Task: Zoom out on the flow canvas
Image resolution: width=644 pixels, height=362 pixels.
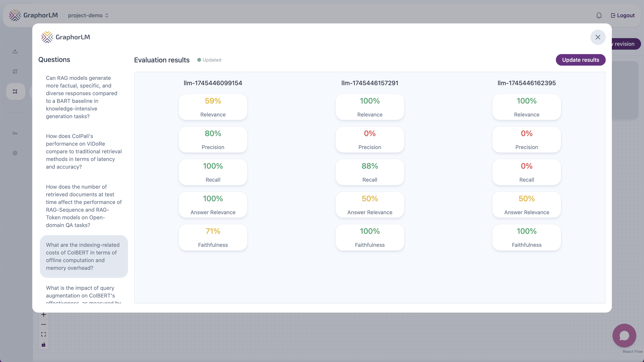Action: coord(43,325)
